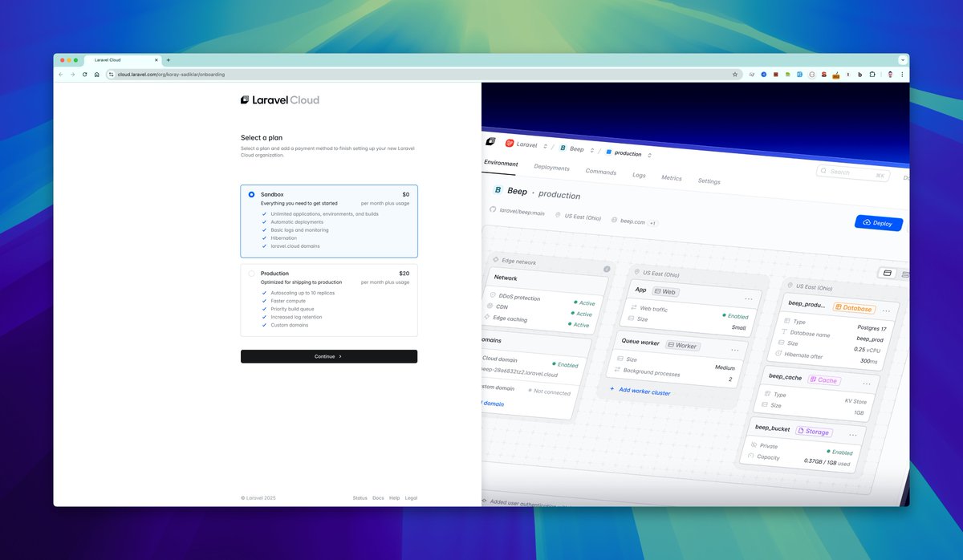Viewport: 963px width, 560px height.
Task: Select the Sandbox plan radio button
Action: [x=251, y=194]
